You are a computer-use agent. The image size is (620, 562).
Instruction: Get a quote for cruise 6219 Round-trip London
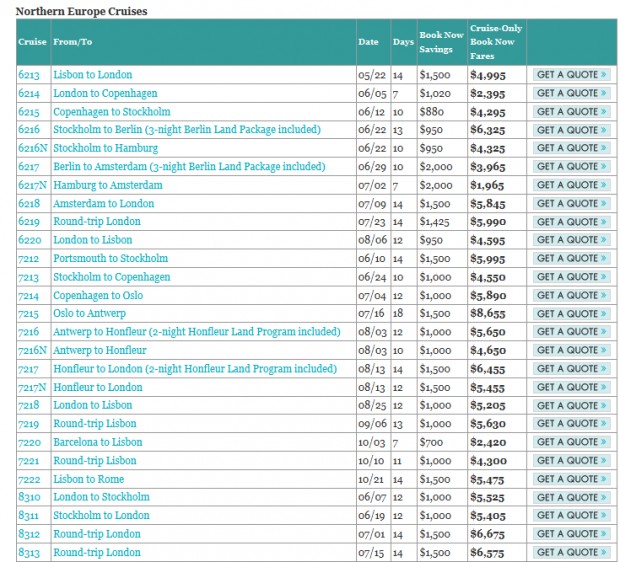point(571,222)
